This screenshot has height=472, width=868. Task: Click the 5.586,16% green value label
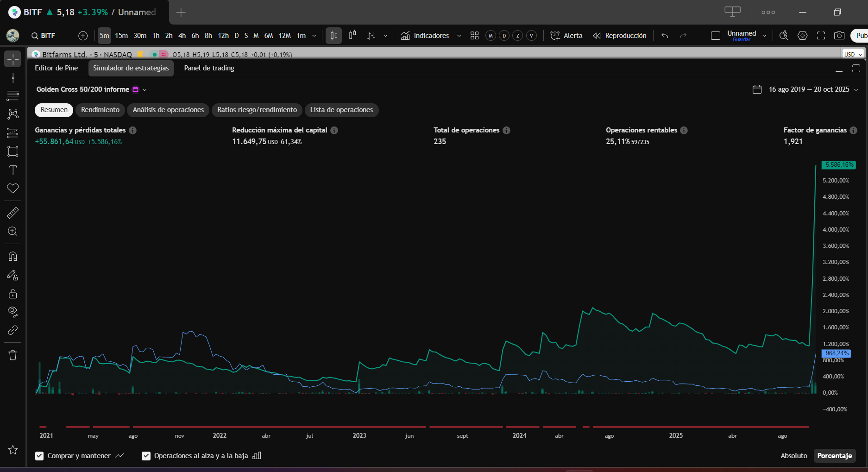pos(839,165)
